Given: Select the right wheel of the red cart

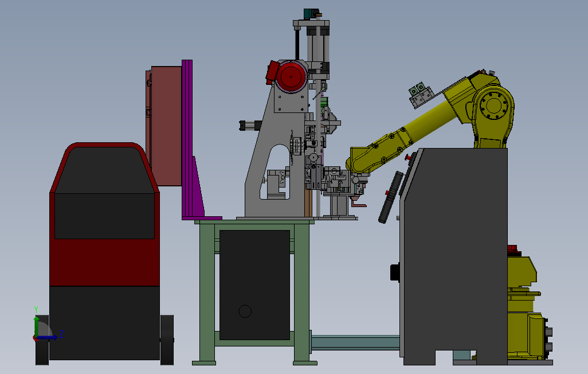Looking at the screenshot, I should pos(167,340).
